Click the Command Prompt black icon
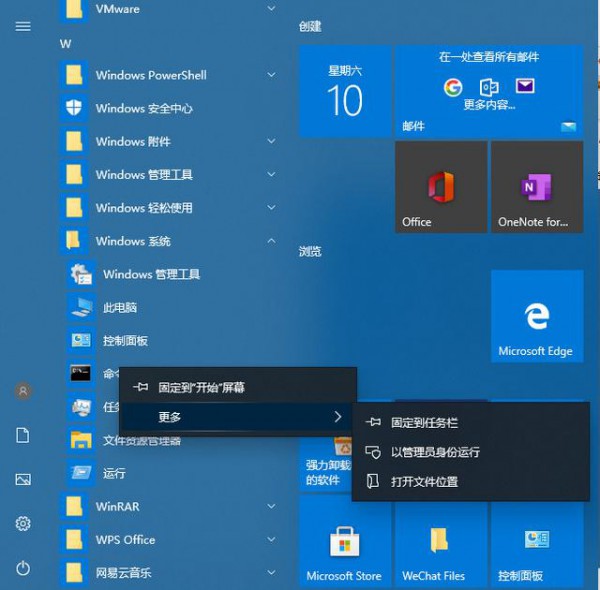This screenshot has width=600, height=590. (x=81, y=373)
